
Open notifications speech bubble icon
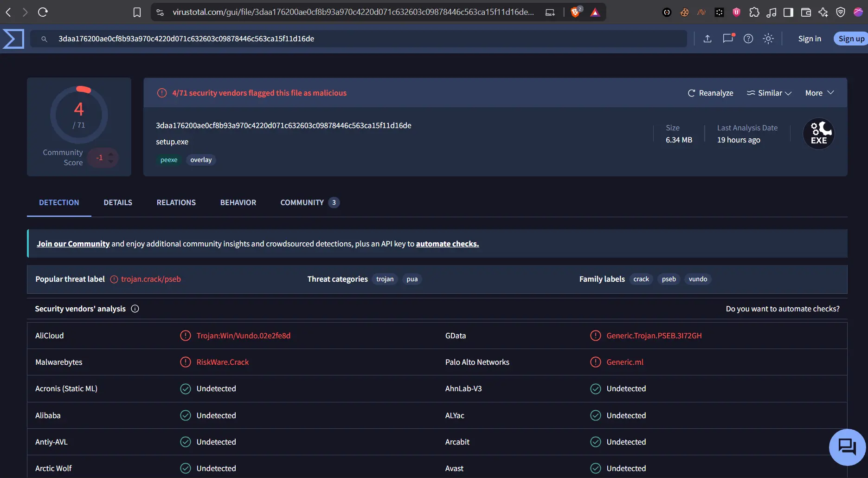(728, 38)
